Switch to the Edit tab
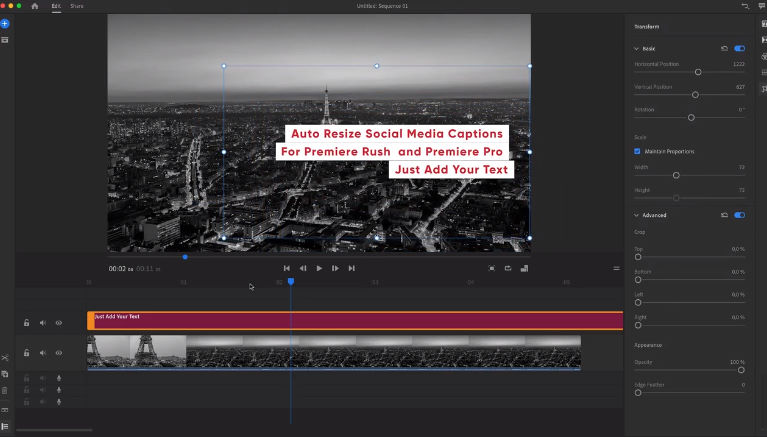Image resolution: width=767 pixels, height=437 pixels. click(x=56, y=6)
